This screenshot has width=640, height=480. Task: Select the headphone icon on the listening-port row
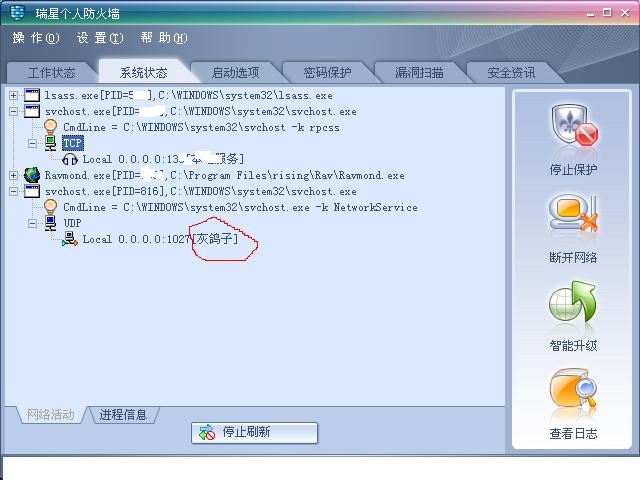pos(70,159)
